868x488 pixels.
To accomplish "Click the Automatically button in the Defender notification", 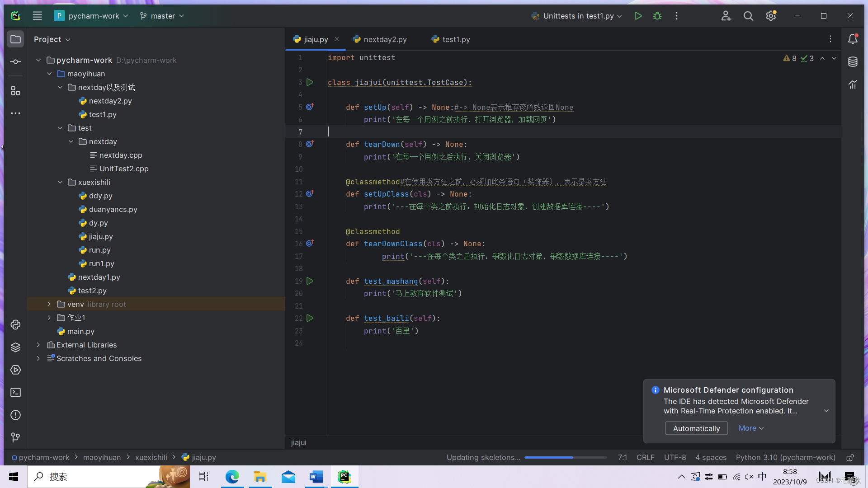I will pyautogui.click(x=696, y=428).
